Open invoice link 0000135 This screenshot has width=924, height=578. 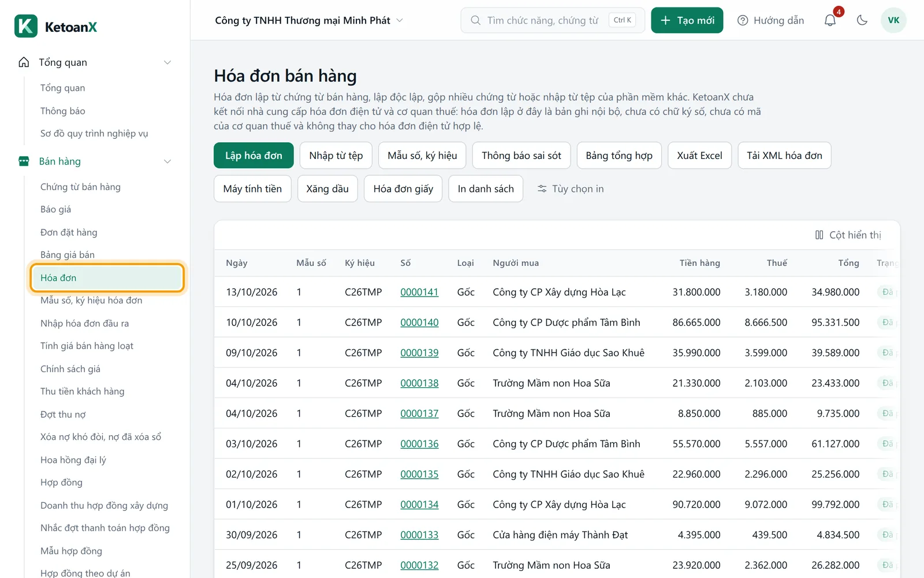pos(419,474)
